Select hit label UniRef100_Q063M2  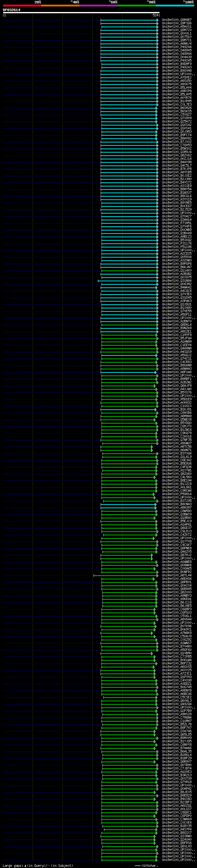(x=177, y=284)
